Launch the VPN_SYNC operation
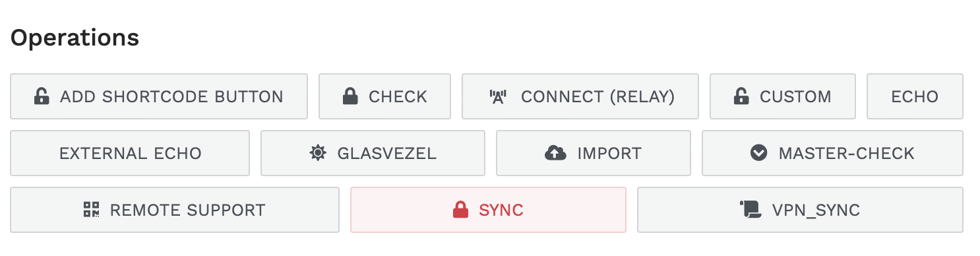 (x=800, y=210)
